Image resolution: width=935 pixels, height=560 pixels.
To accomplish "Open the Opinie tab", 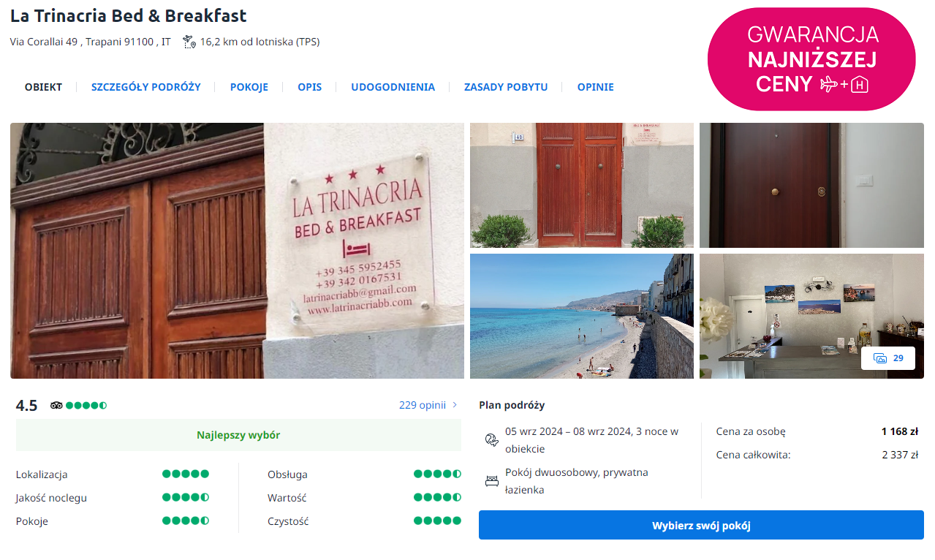I will [x=595, y=87].
